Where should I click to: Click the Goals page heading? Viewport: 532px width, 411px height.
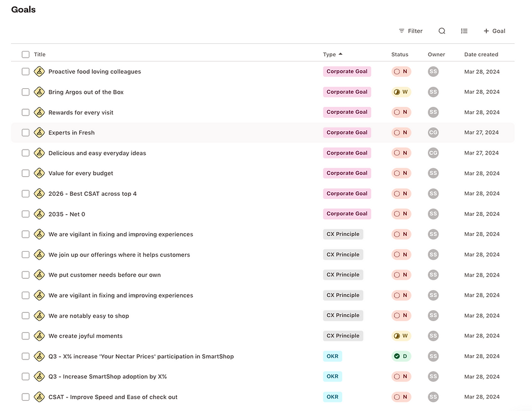point(23,9)
